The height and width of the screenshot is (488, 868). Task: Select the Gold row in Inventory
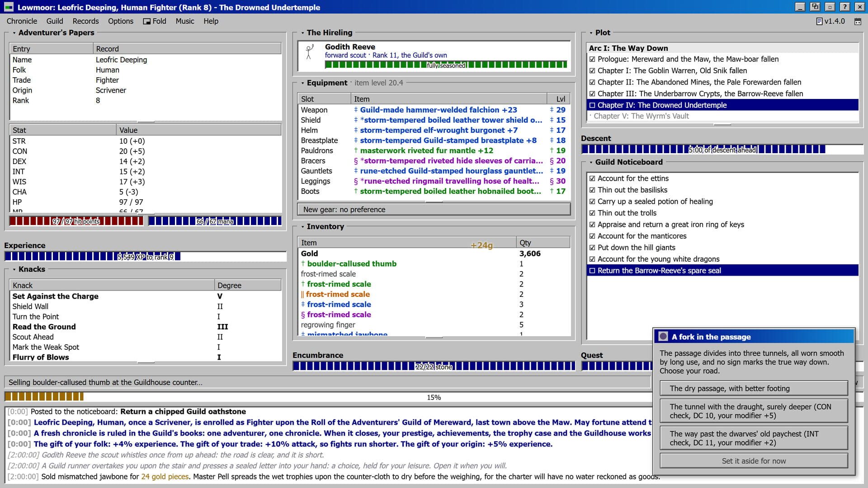coord(434,253)
